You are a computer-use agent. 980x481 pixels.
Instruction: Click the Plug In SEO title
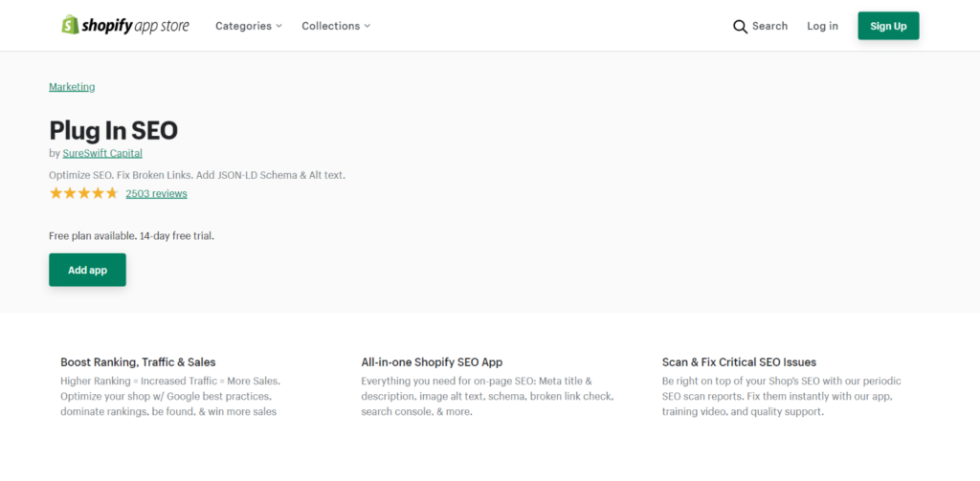[x=114, y=131]
